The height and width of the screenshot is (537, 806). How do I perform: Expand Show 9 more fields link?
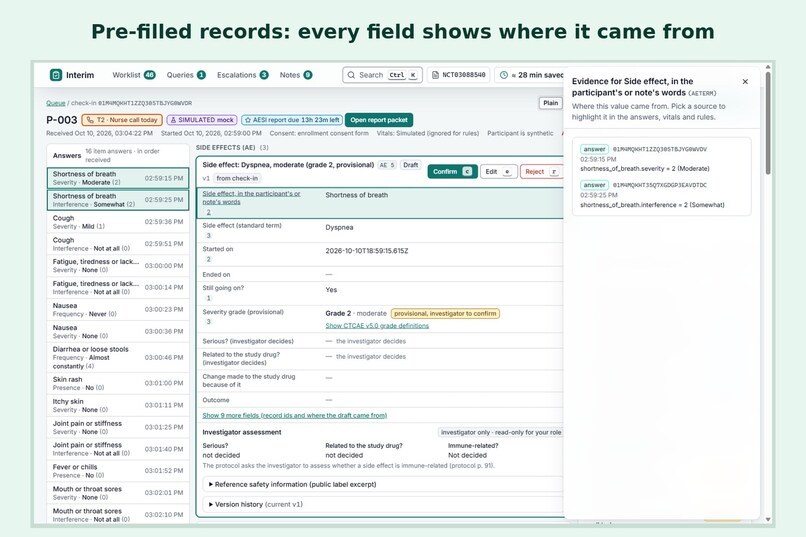[295, 415]
